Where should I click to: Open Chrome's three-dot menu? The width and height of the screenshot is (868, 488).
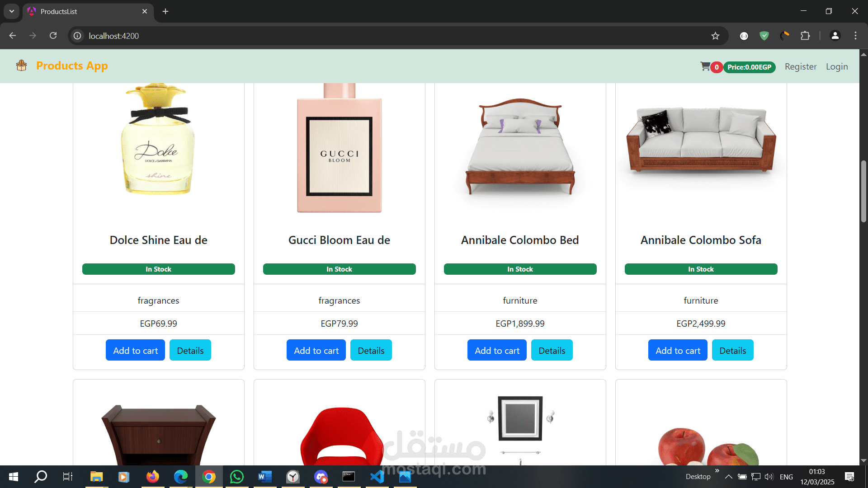[855, 36]
